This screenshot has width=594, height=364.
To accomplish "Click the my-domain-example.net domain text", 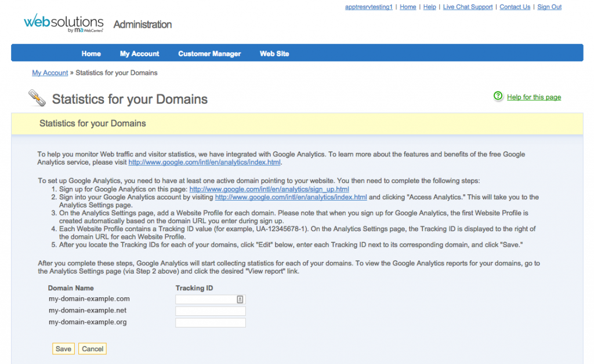I will pyautogui.click(x=88, y=311).
